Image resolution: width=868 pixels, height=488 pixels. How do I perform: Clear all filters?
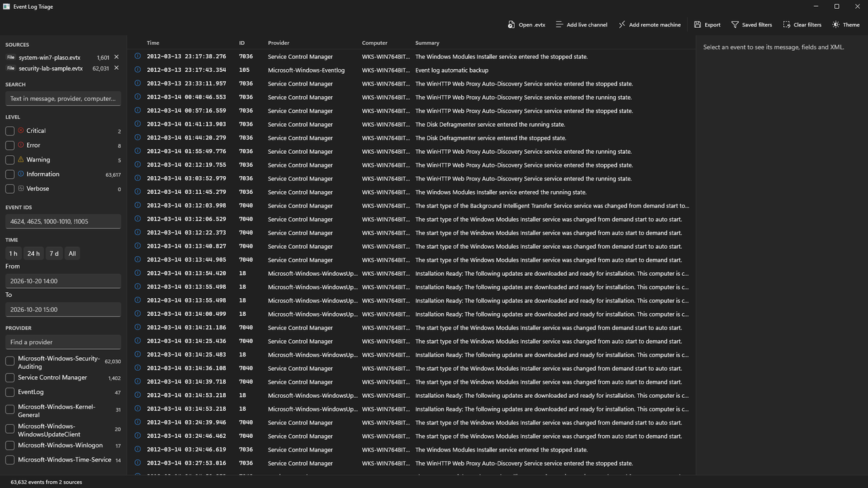pyautogui.click(x=802, y=24)
